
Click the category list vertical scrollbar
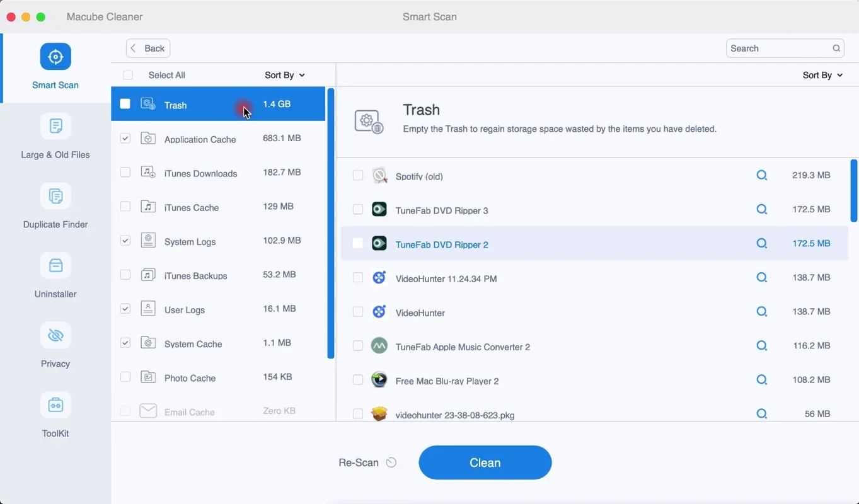coord(331,224)
